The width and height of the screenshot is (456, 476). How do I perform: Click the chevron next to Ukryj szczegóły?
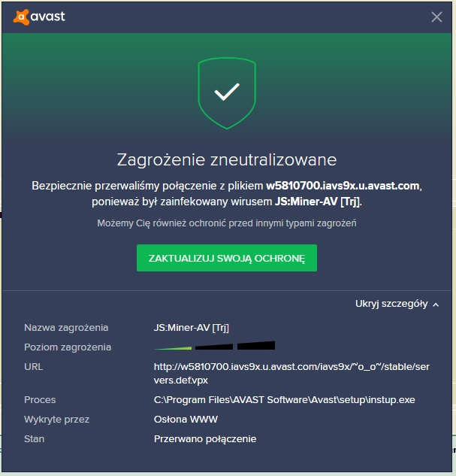(436, 305)
